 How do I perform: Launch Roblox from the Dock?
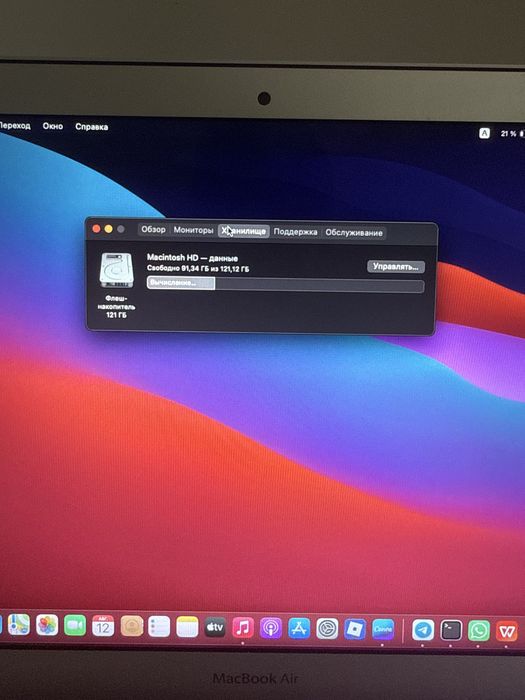pyautogui.click(x=355, y=629)
